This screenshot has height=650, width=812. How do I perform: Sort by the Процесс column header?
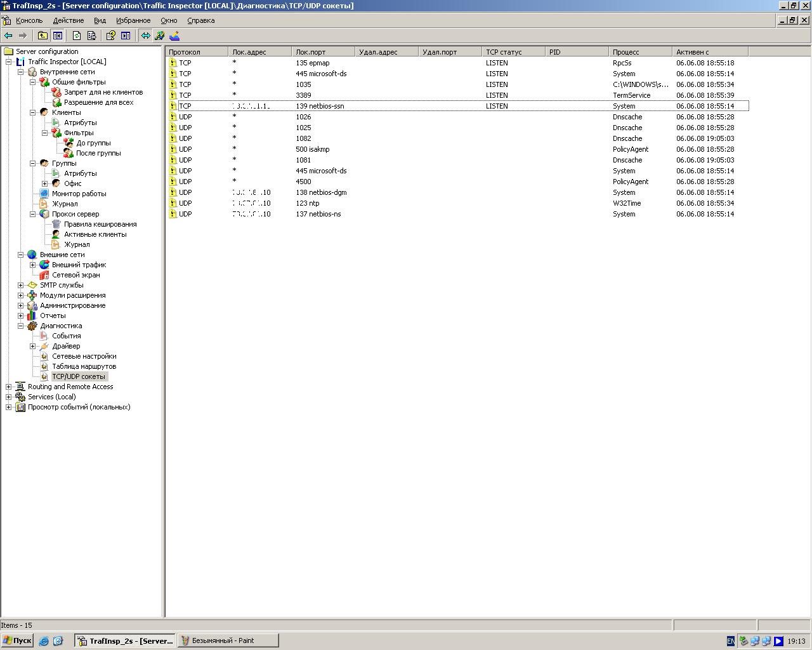(x=641, y=52)
